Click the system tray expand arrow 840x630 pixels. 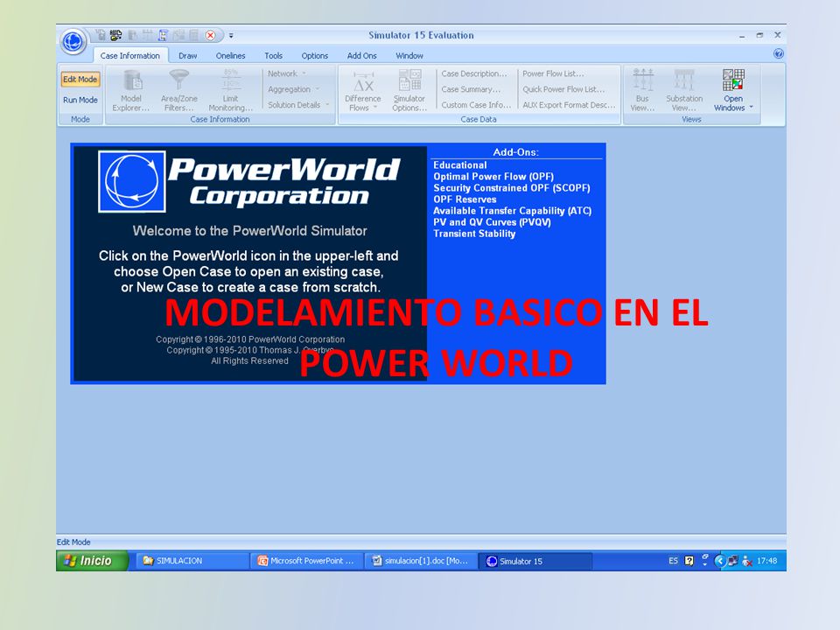click(x=720, y=561)
